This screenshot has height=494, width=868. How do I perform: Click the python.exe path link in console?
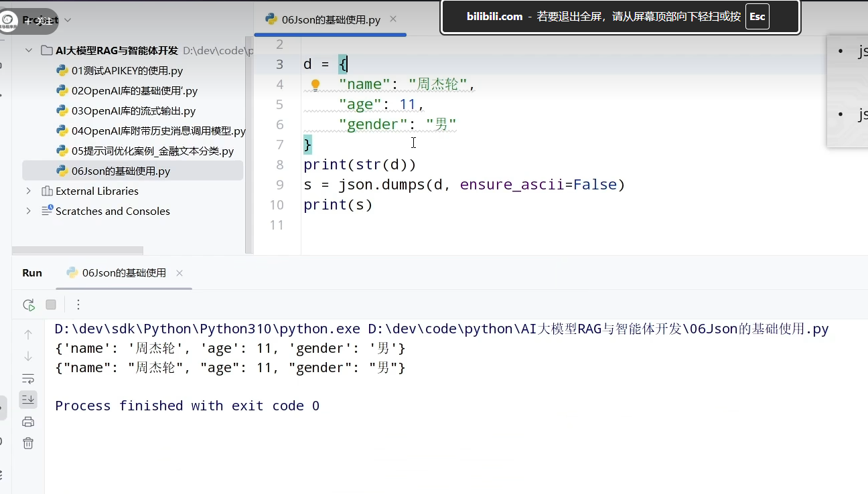(209, 329)
